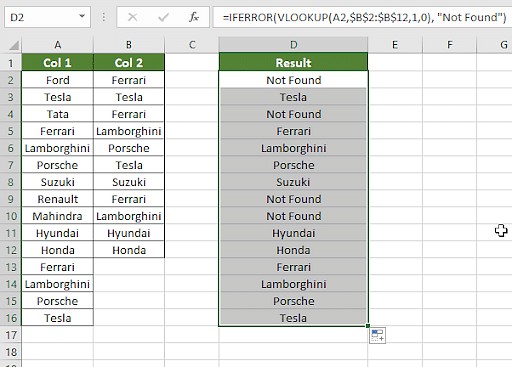512x367 pixels.
Task: Select cell A11 'Hyundai' in Col 1
Action: 57,233
